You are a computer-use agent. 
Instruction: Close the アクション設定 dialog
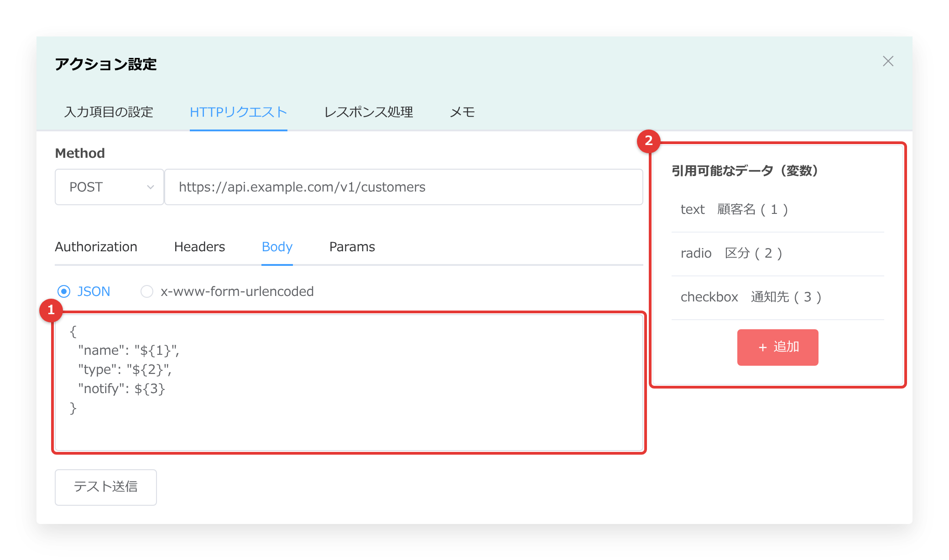click(888, 61)
